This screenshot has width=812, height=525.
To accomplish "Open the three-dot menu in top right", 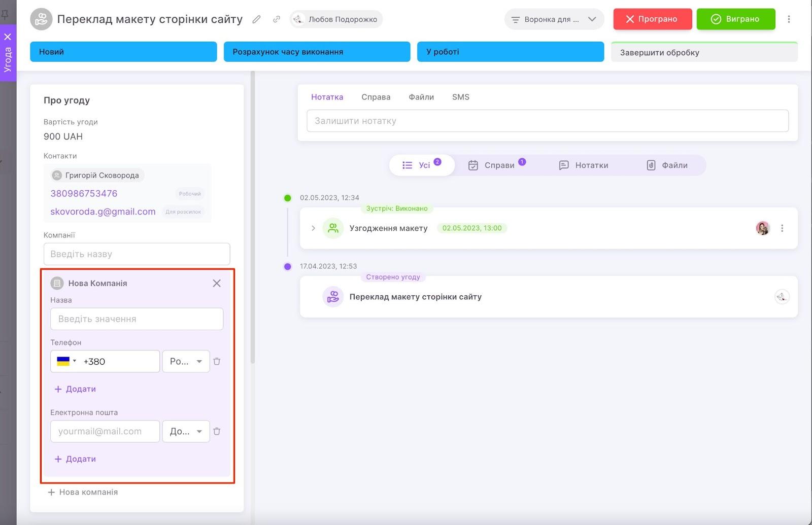I will tap(789, 19).
